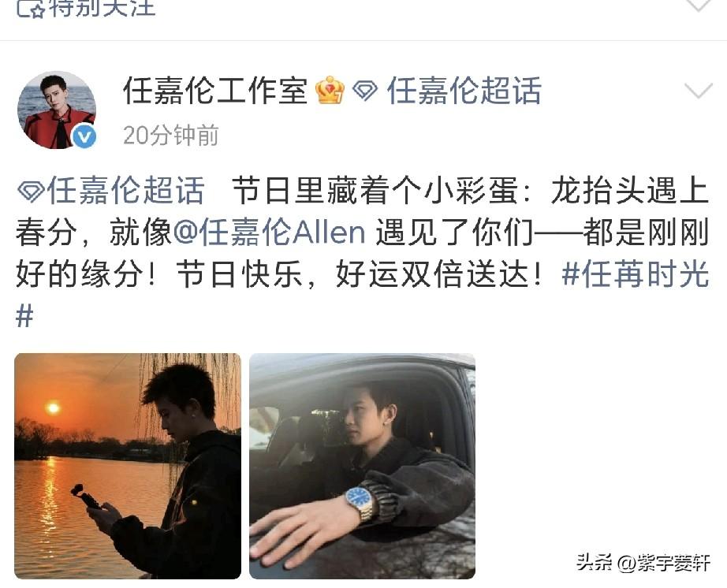Click the 头条 @紫宇菱轩 watermark
Image resolution: width=727 pixels, height=588 pixels.
coord(643,563)
